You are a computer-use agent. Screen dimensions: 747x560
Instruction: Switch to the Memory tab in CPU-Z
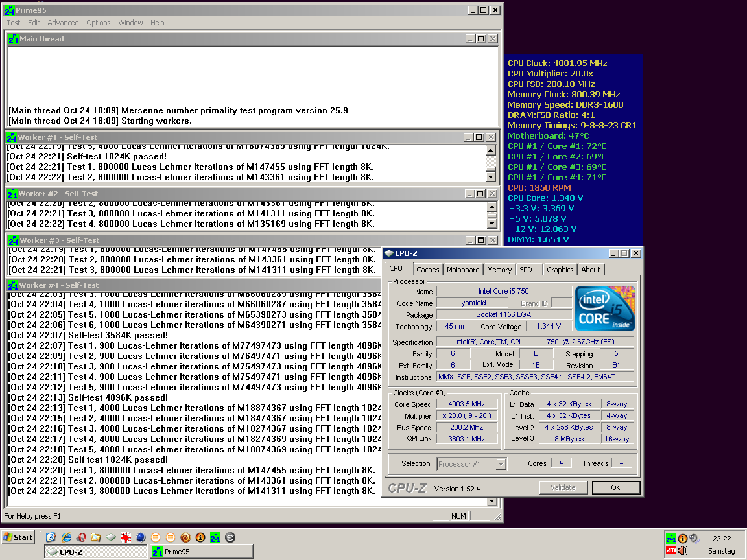tap(499, 270)
